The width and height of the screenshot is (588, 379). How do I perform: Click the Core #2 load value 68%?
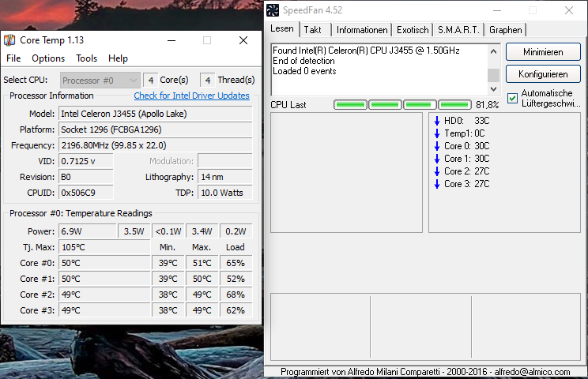tap(236, 295)
